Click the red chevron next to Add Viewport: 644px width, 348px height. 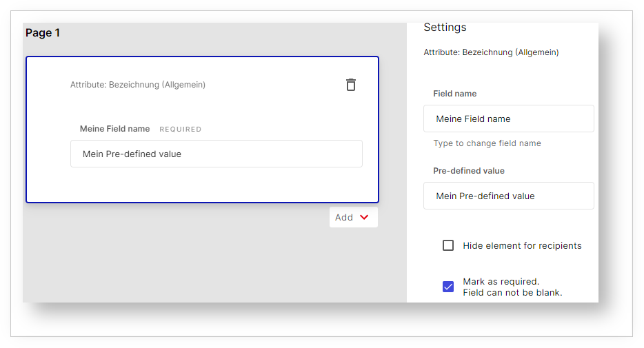pyautogui.click(x=364, y=217)
